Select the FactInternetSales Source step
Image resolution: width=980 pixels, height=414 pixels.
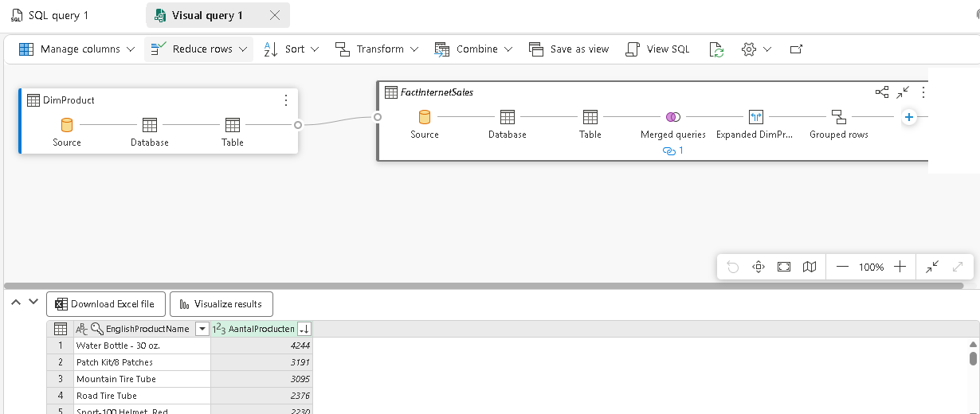click(x=425, y=124)
